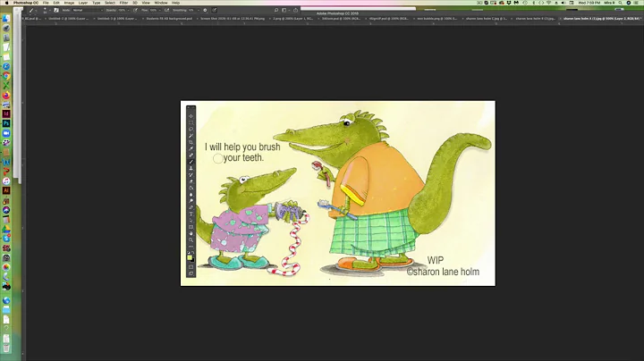644x361 pixels.
Task: Open the workspace switcher dropdown
Action: coord(285,10)
